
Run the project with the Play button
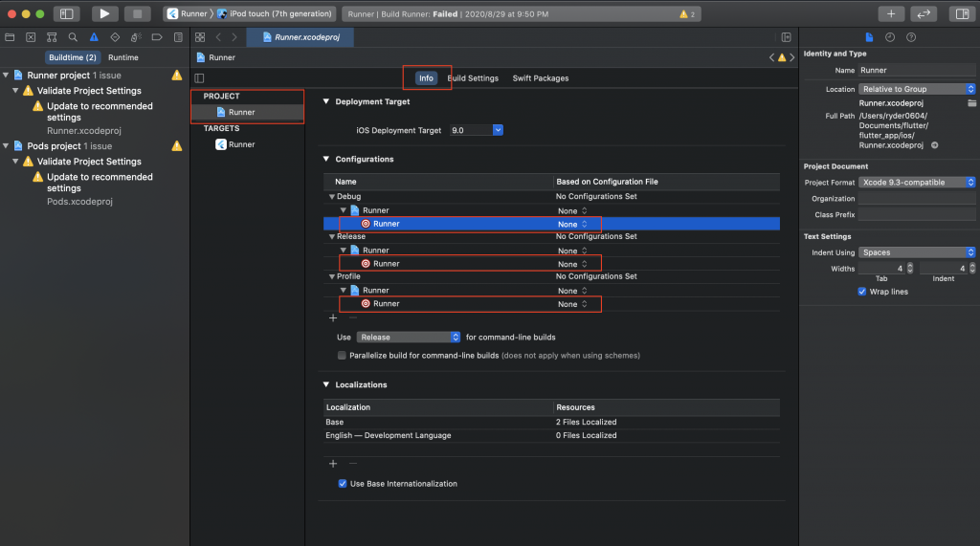[104, 13]
